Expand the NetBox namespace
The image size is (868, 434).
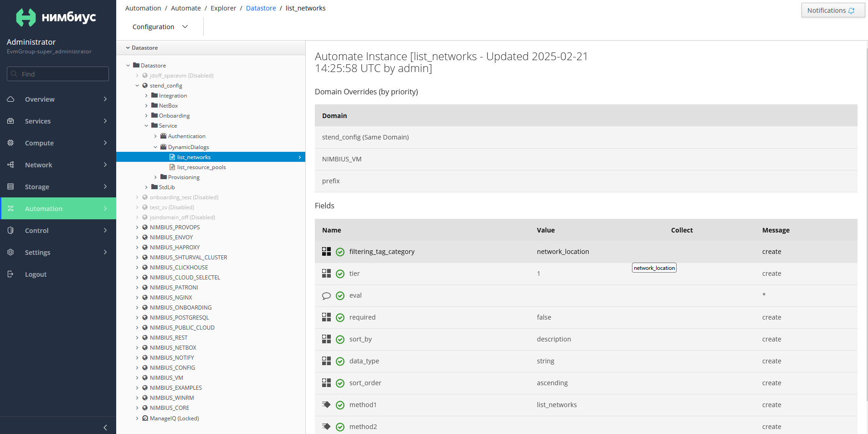pyautogui.click(x=146, y=105)
